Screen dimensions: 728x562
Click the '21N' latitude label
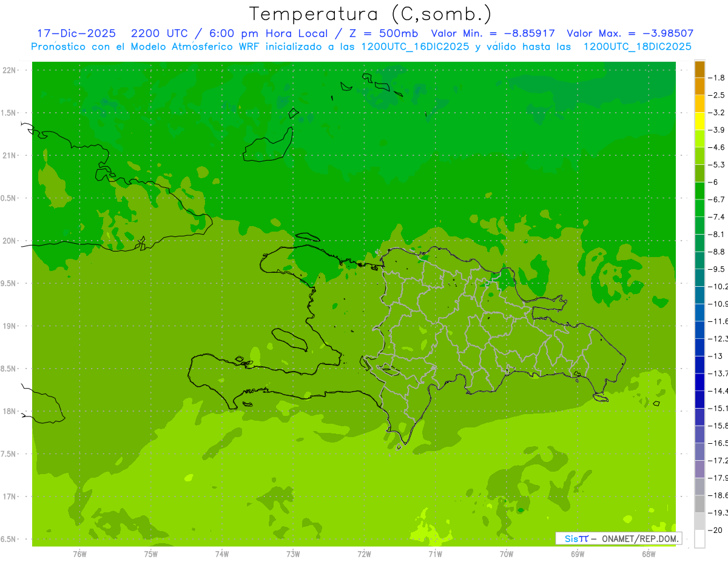8,155
